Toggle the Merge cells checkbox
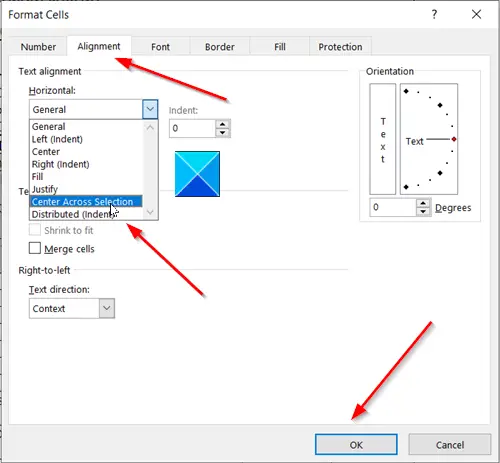The image size is (500, 463). click(35, 248)
